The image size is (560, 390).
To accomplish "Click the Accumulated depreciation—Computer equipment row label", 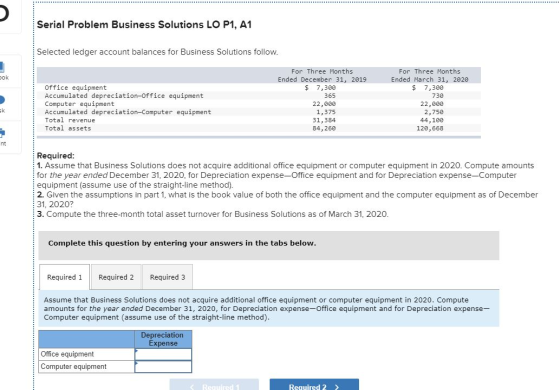I will point(128,112).
